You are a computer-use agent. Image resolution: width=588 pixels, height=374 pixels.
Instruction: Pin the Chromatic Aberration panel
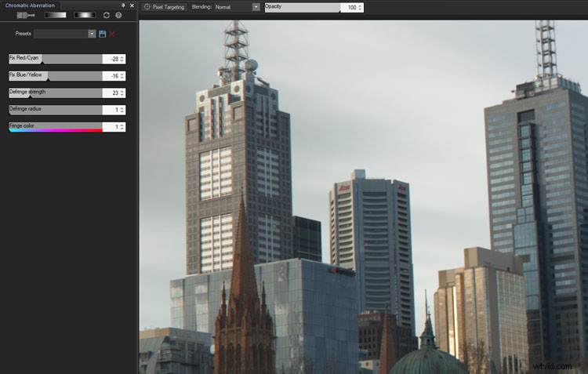pos(123,5)
